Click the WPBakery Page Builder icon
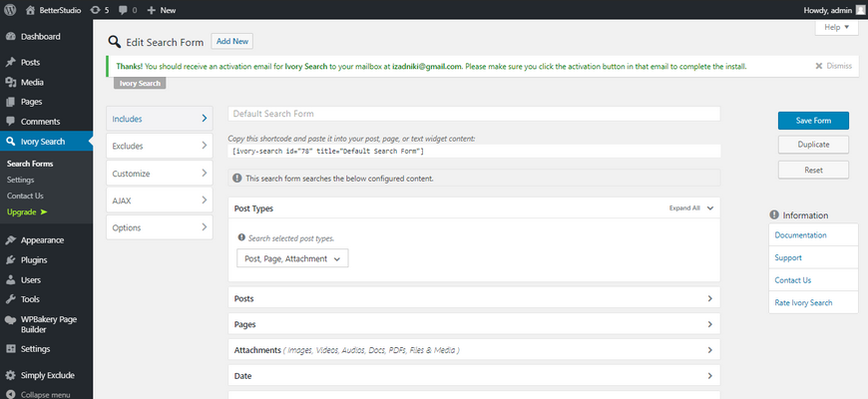The width and height of the screenshot is (868, 399). click(11, 320)
